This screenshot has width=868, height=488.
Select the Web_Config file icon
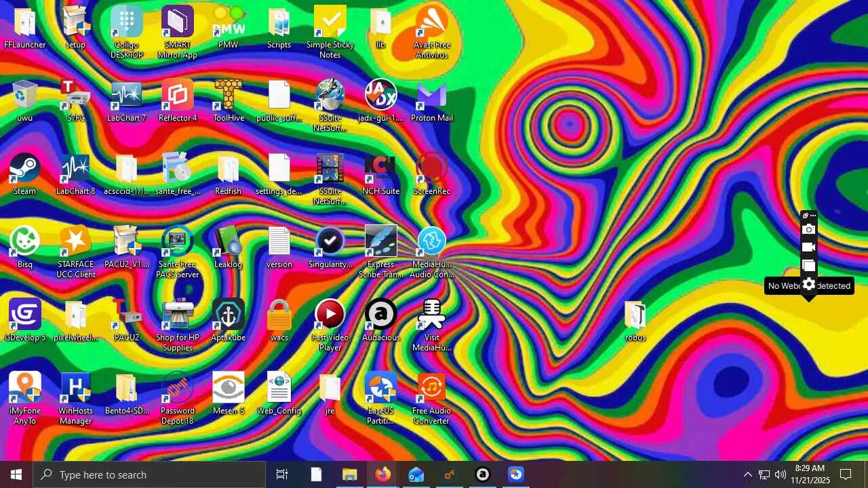[x=279, y=394]
